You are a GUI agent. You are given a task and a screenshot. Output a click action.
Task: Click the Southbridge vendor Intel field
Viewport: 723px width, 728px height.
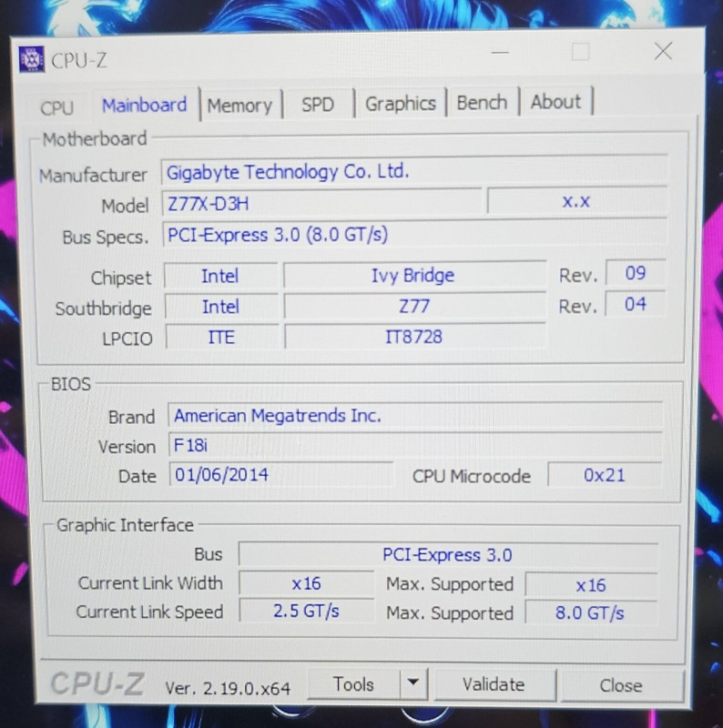point(221,307)
